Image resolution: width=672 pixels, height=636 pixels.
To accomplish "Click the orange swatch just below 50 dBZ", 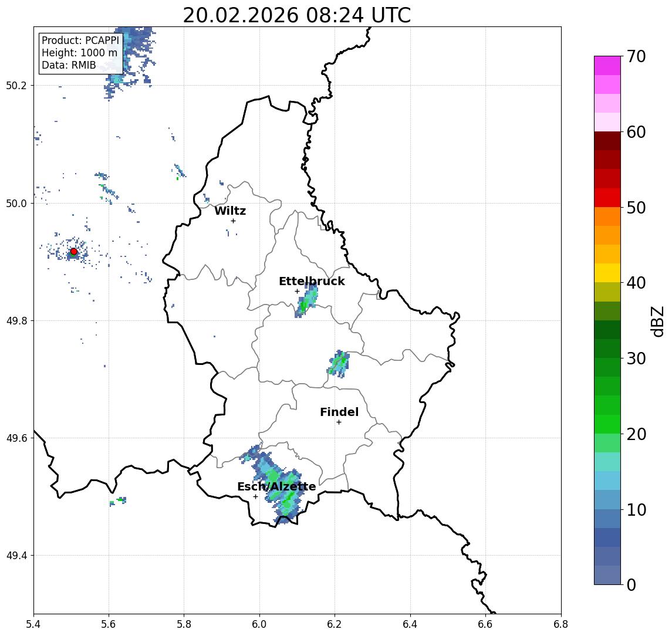I will tap(607, 216).
